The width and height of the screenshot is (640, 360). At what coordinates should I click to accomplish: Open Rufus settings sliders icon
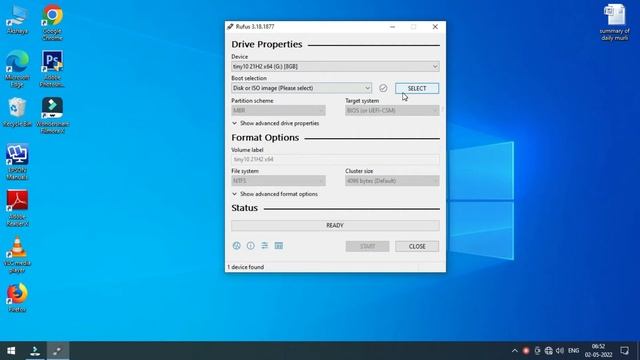tap(264, 246)
